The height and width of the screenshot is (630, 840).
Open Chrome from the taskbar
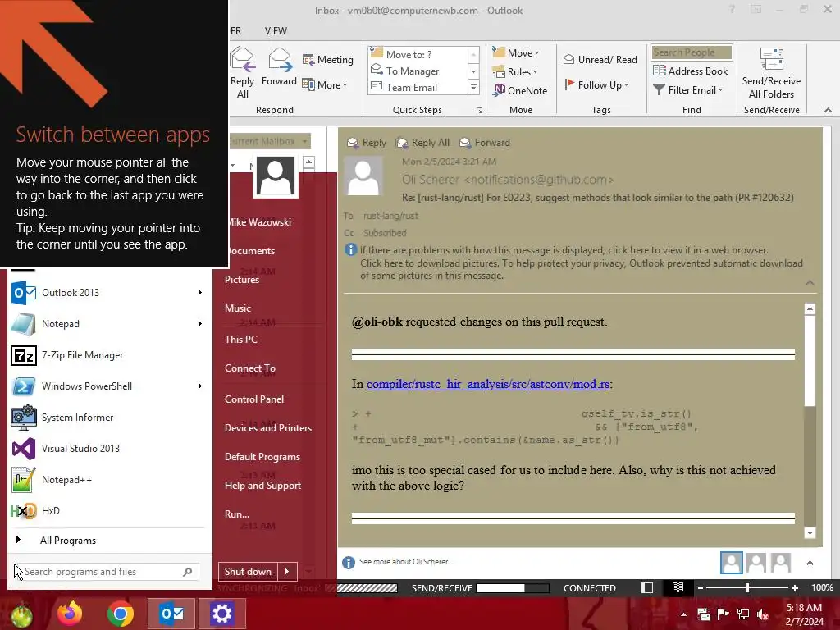click(x=120, y=614)
